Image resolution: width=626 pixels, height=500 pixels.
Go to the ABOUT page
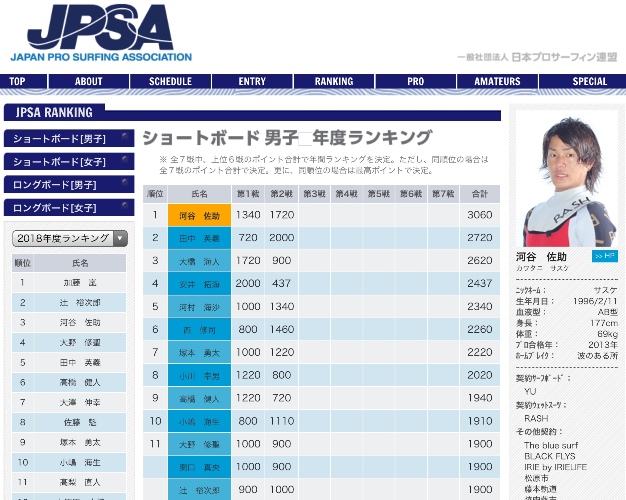click(x=89, y=82)
